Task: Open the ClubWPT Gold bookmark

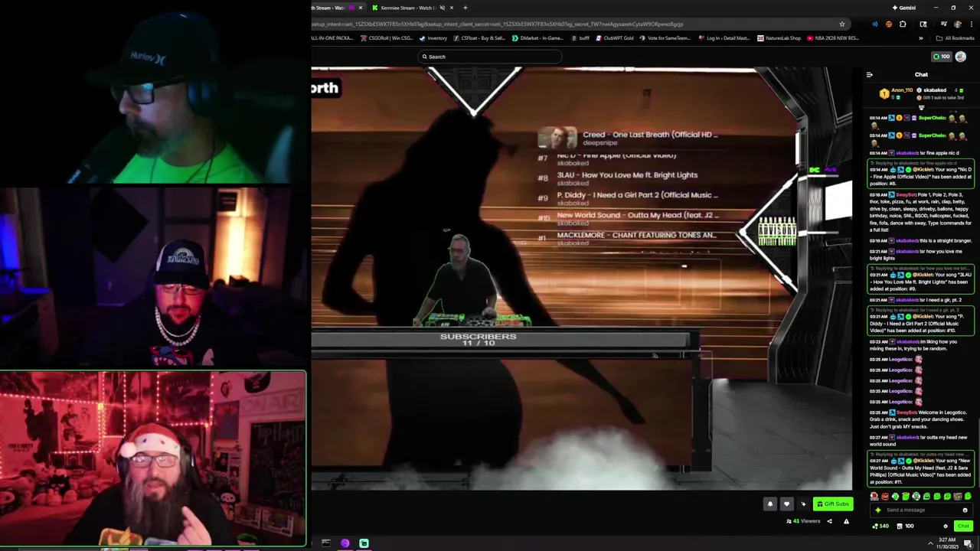Action: pyautogui.click(x=615, y=38)
